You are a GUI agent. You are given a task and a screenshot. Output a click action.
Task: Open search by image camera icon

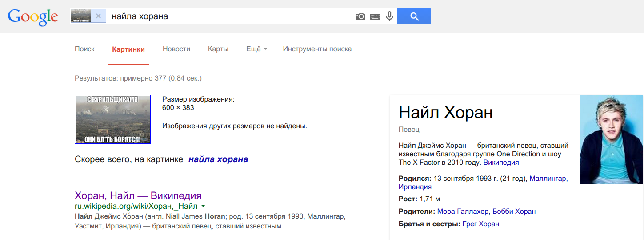[360, 16]
